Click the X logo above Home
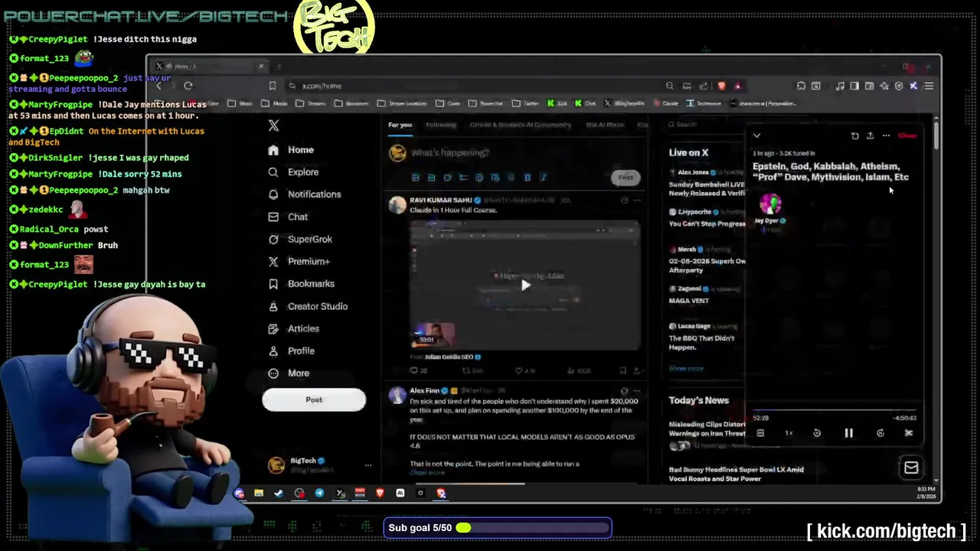 click(x=273, y=126)
